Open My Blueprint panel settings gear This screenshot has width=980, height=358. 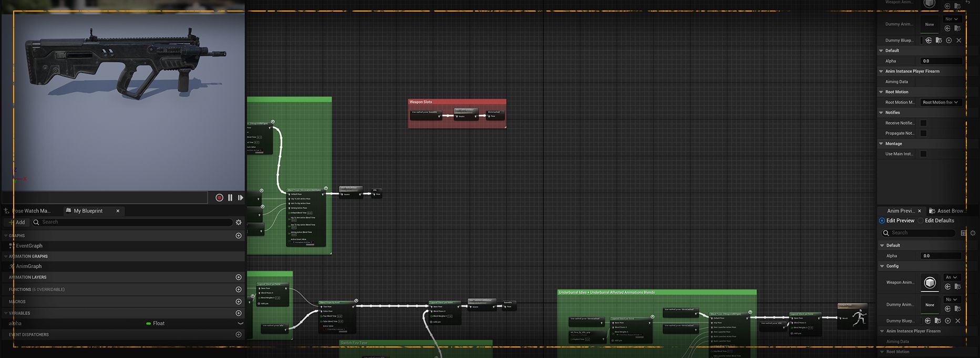pyautogui.click(x=239, y=223)
